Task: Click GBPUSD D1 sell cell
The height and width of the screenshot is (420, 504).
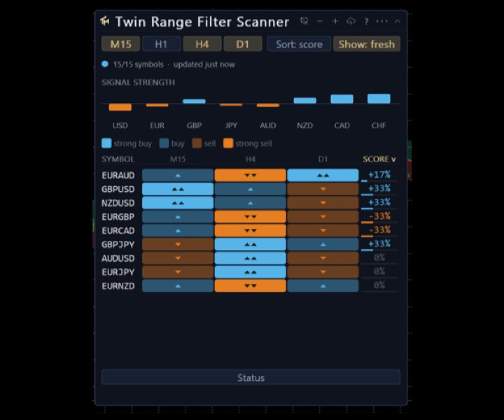Action: coord(323,189)
